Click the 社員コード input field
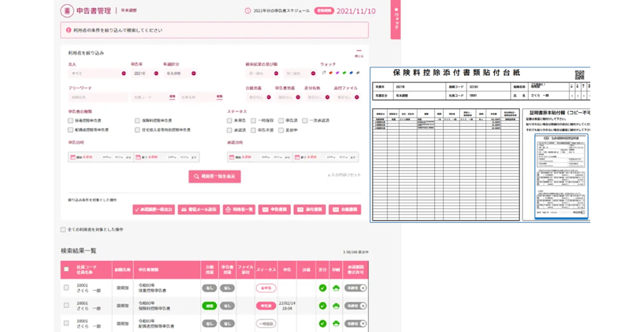 click(153, 97)
